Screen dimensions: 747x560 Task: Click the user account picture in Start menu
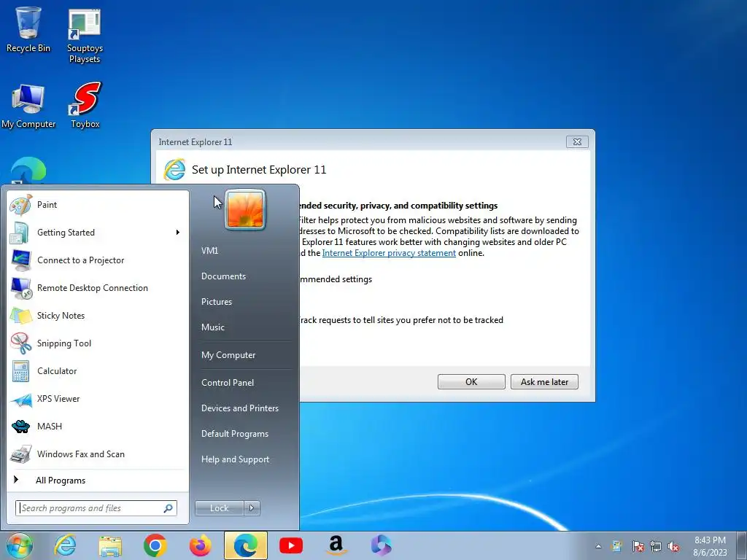(245, 209)
